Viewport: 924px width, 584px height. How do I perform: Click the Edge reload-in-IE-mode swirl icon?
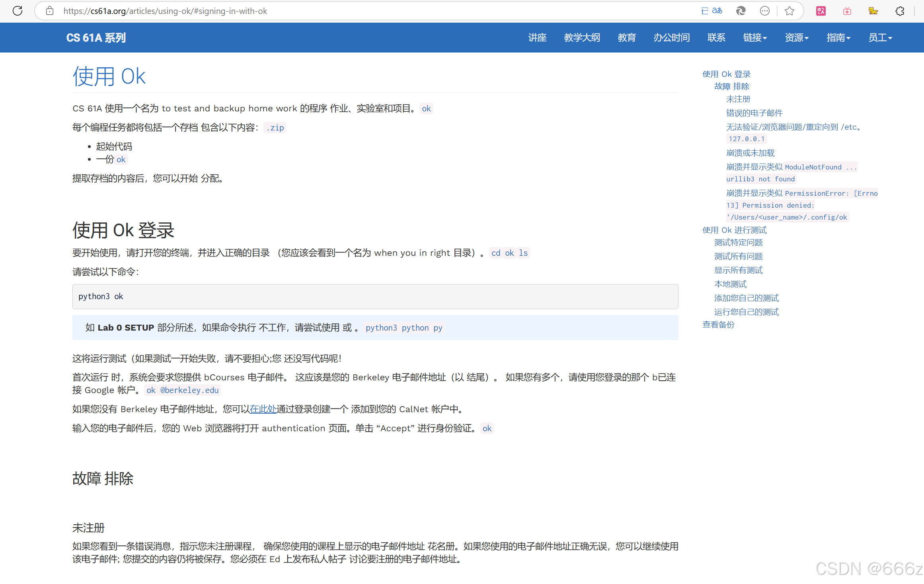pyautogui.click(x=741, y=11)
